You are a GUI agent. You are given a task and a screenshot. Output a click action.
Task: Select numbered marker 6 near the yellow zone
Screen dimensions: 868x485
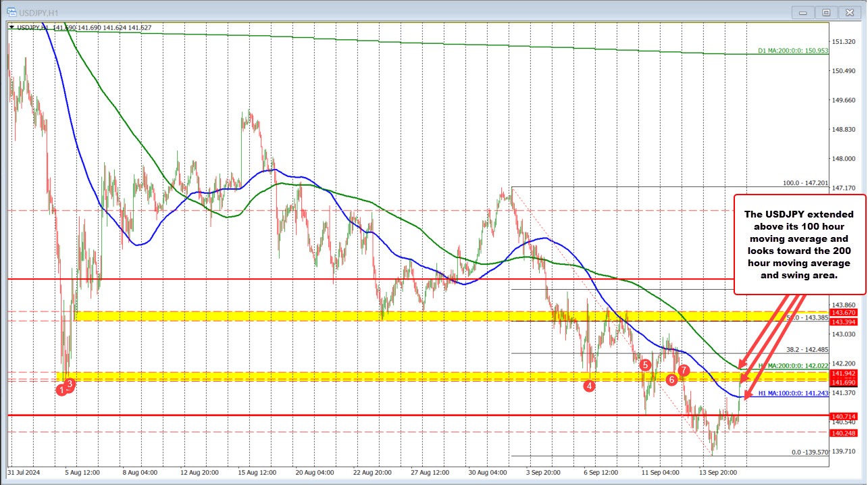click(671, 380)
